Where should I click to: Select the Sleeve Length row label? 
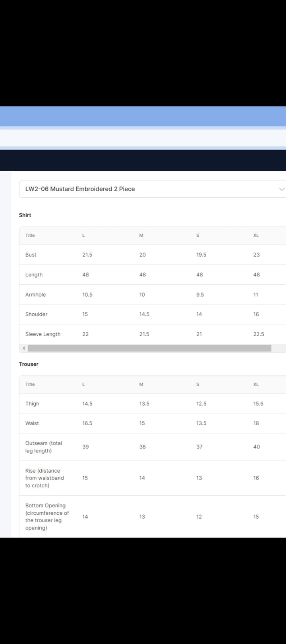click(x=43, y=334)
